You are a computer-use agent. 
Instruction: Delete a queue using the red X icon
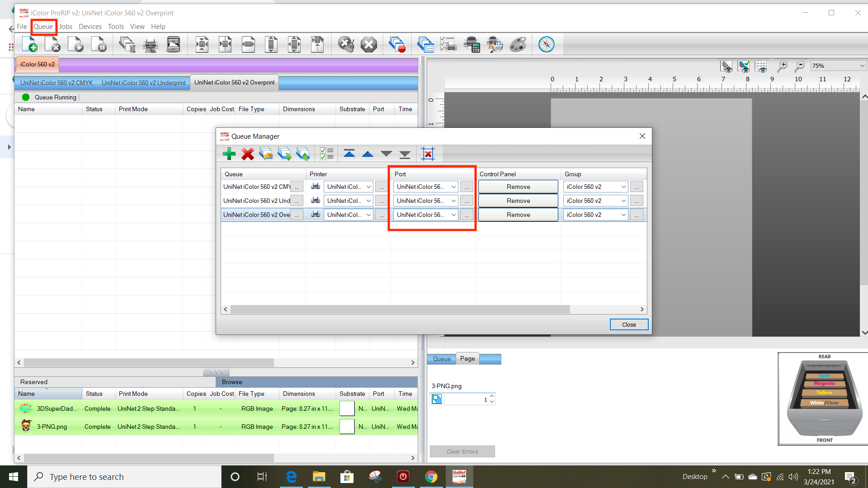248,154
